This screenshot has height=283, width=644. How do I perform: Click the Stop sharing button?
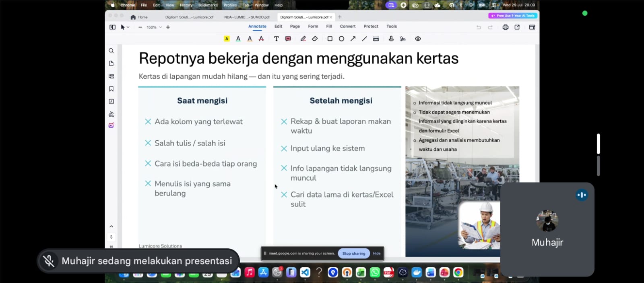354,254
